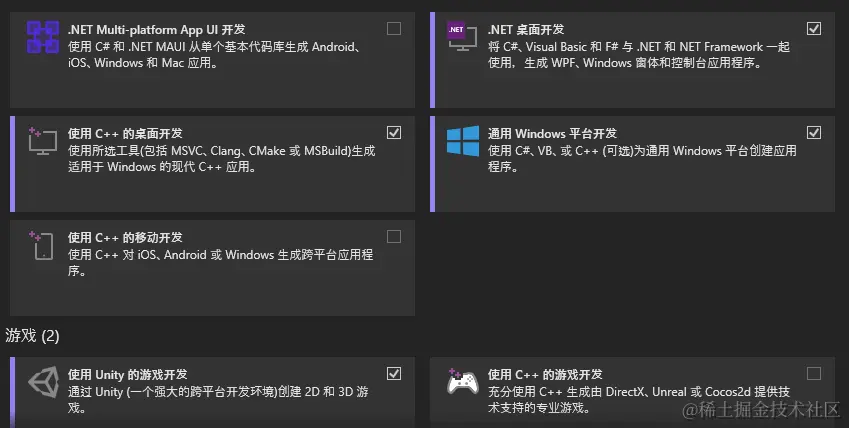Select the 使用 C++ 的游戏开发 title
Image resolution: width=849 pixels, height=428 pixels.
[x=545, y=374]
